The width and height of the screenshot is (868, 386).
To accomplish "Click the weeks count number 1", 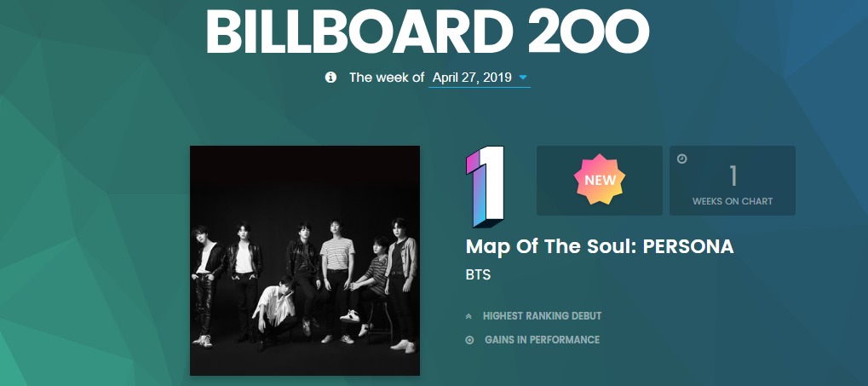I will click(733, 176).
